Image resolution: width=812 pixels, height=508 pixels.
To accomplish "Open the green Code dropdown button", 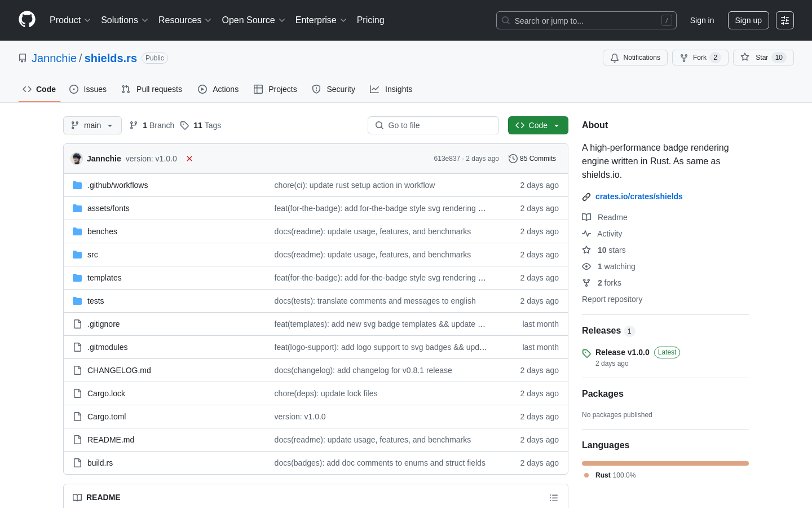I will click(x=538, y=125).
